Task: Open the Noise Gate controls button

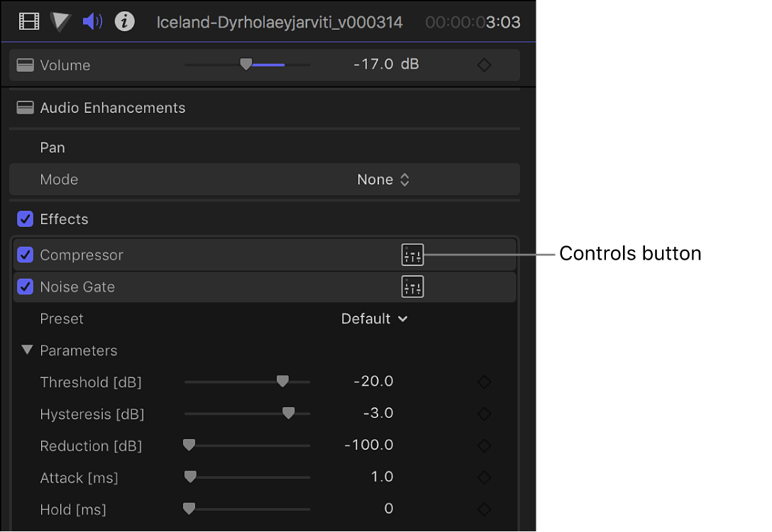Action: [412, 287]
